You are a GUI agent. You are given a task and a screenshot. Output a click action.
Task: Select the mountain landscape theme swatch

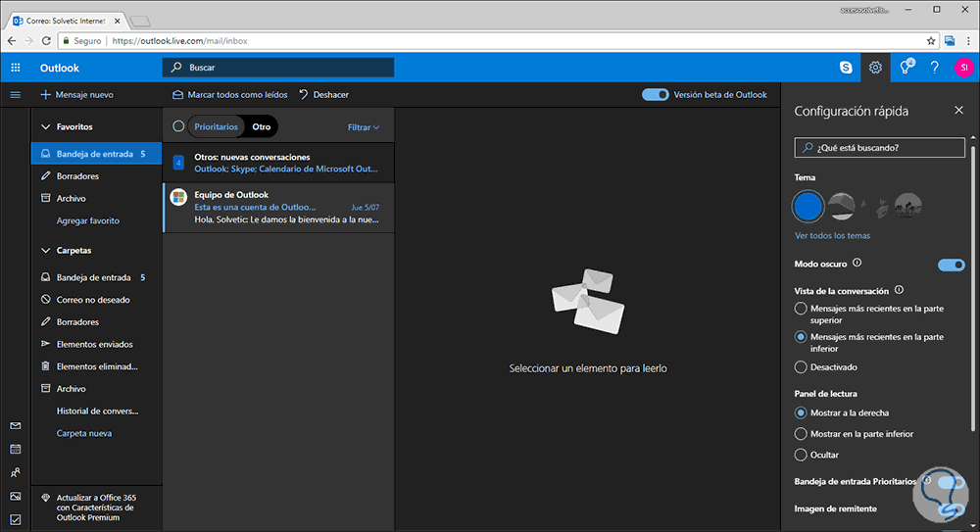[x=841, y=207]
